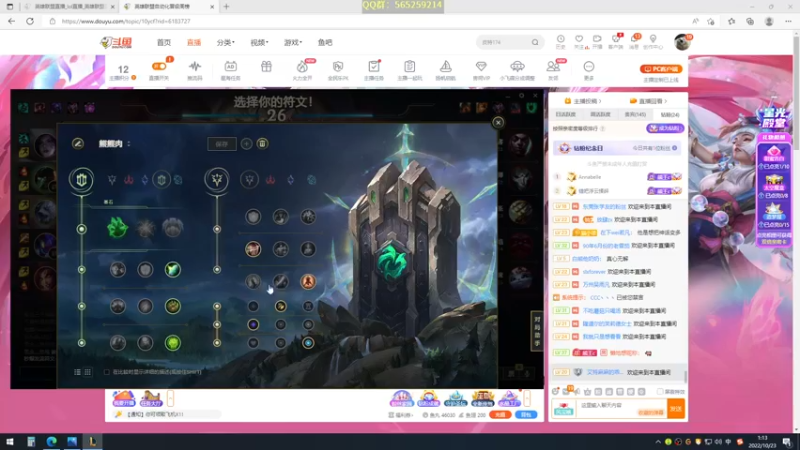The height and width of the screenshot is (450, 800).
Task: Expand the 视频 dropdown in navigation
Action: (x=259, y=42)
